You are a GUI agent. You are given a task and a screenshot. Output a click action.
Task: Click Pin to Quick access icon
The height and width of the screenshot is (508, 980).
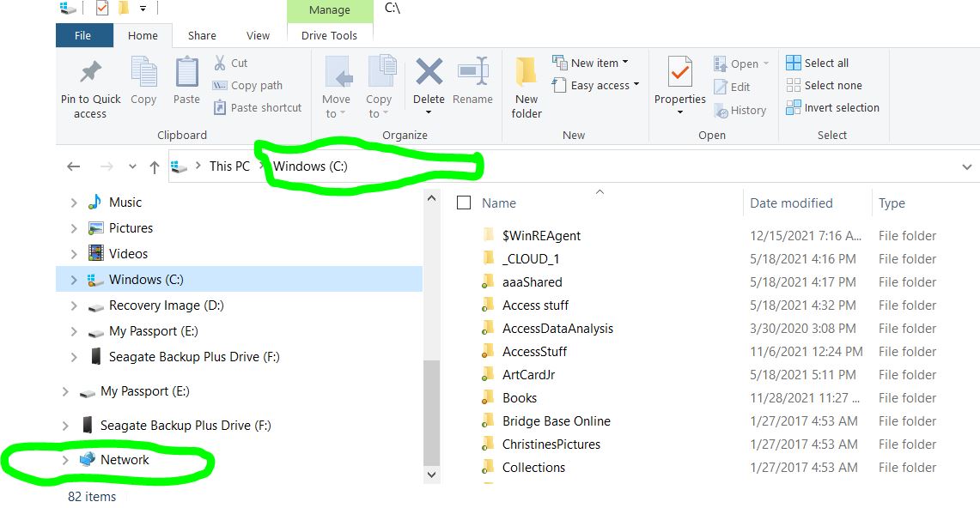click(91, 72)
